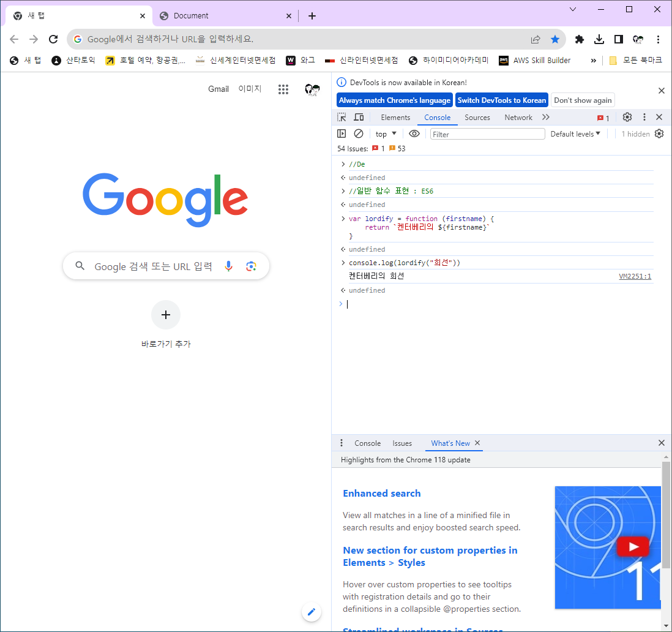Screen dimensions: 672x632
Task: Expand the hidden bookmarks chevron
Action: tap(594, 61)
